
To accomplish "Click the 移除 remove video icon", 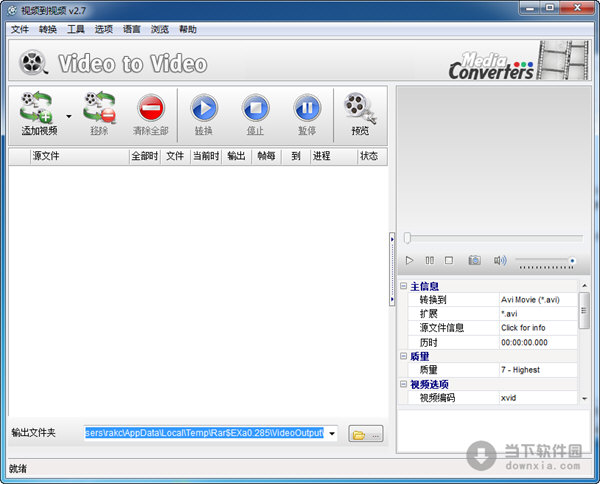I will 99,108.
